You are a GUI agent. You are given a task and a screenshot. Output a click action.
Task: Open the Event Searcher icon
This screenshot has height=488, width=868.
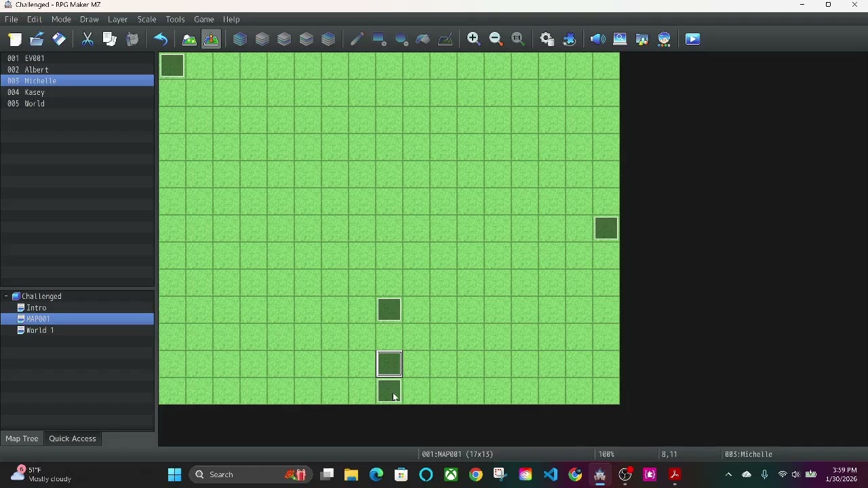click(620, 39)
